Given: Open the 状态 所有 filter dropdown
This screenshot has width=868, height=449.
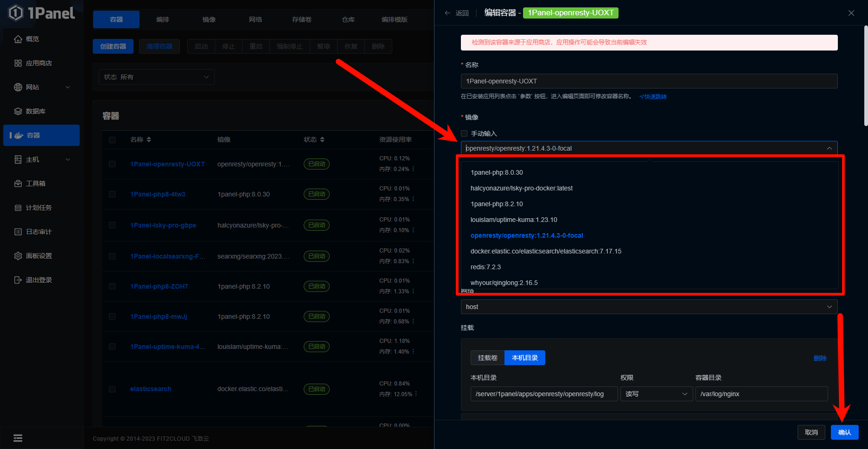Looking at the screenshot, I should (157, 77).
